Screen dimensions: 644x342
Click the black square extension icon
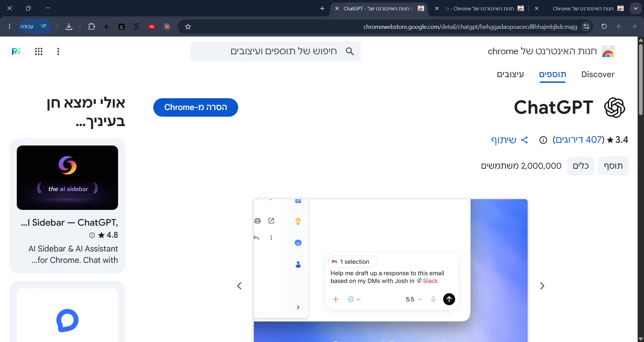click(x=122, y=26)
